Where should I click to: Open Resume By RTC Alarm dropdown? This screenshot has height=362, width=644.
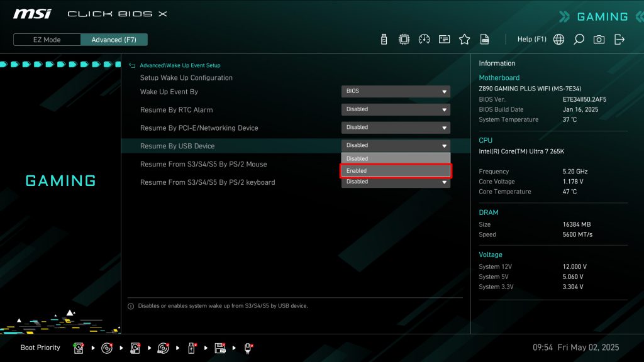(396, 109)
